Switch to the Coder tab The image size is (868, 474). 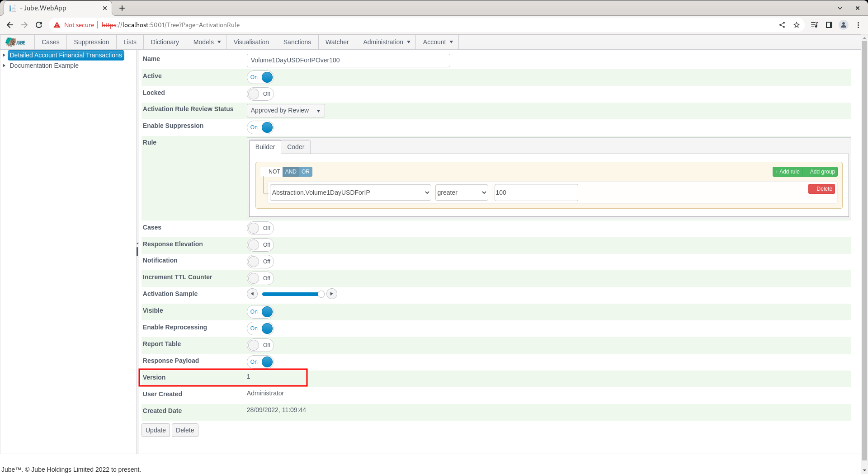click(296, 147)
